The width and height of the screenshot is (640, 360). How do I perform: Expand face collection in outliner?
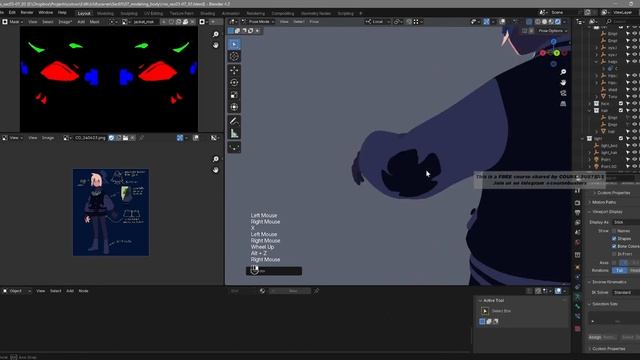point(589,104)
